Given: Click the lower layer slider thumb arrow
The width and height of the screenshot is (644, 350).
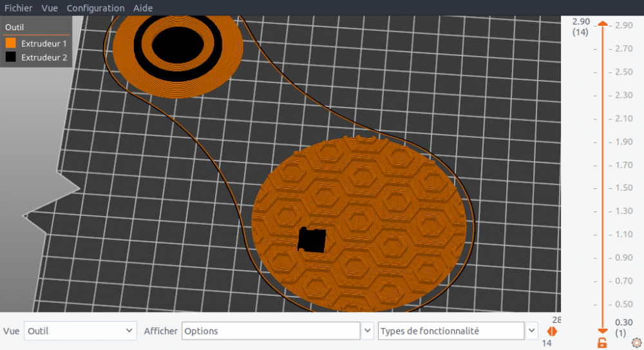Looking at the screenshot, I should click(x=603, y=331).
